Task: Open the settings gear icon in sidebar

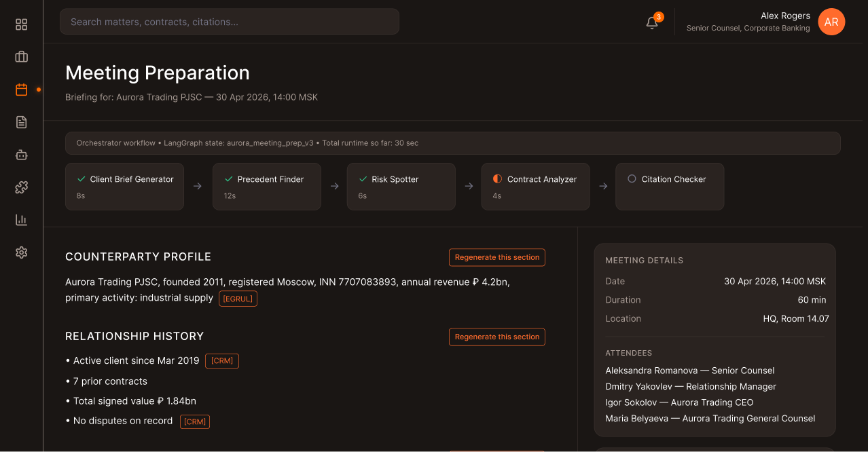Action: (x=21, y=252)
